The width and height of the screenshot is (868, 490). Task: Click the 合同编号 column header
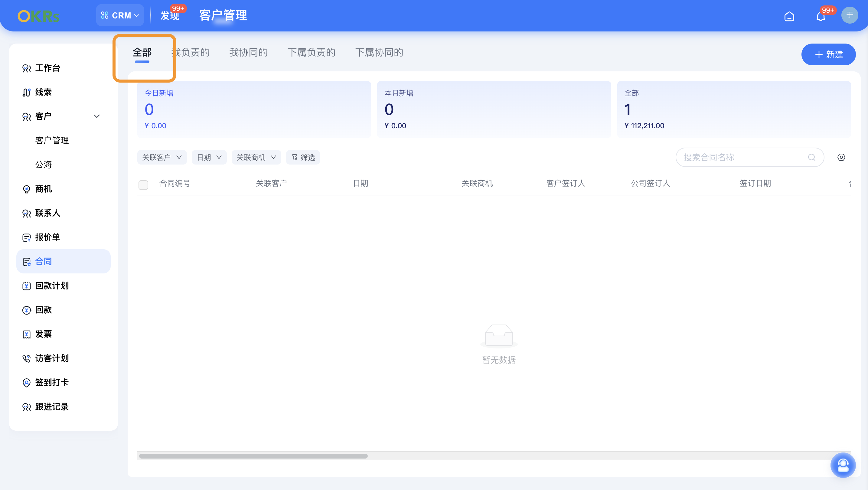coord(175,183)
